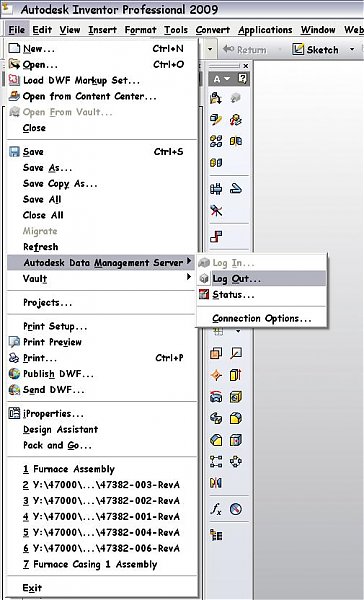Click the Publish DWF globe icon
The height and width of the screenshot is (600, 364).
click(14, 373)
